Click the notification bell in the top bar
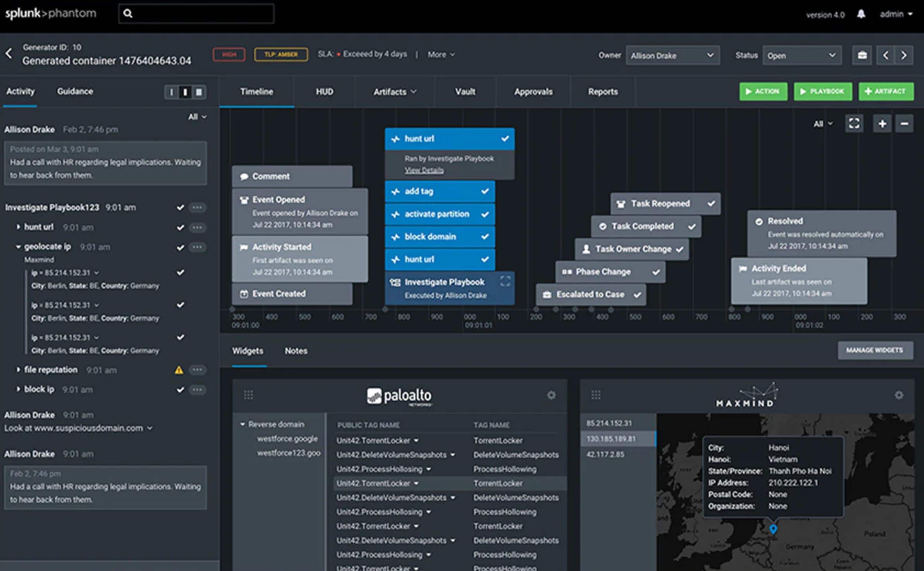Image resolution: width=924 pixels, height=571 pixels. [x=862, y=14]
